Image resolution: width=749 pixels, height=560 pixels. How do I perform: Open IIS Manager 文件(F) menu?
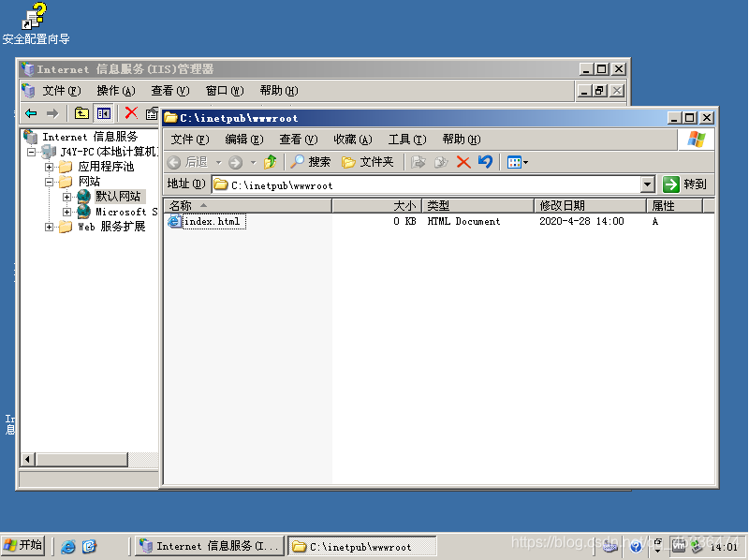[x=62, y=91]
